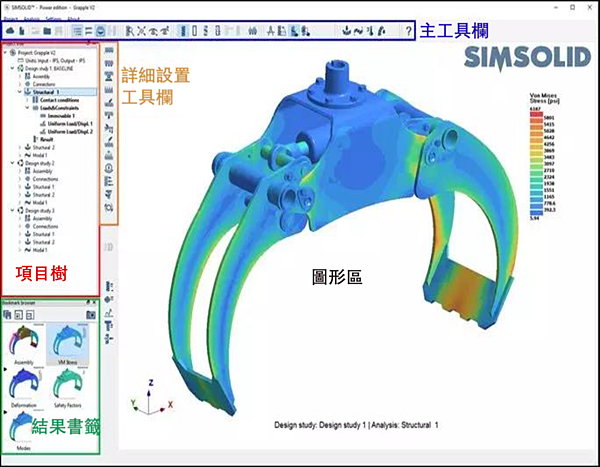The image size is (600, 467).
Task: Open the VM Stress bookmark thumbnail
Action: (x=67, y=345)
